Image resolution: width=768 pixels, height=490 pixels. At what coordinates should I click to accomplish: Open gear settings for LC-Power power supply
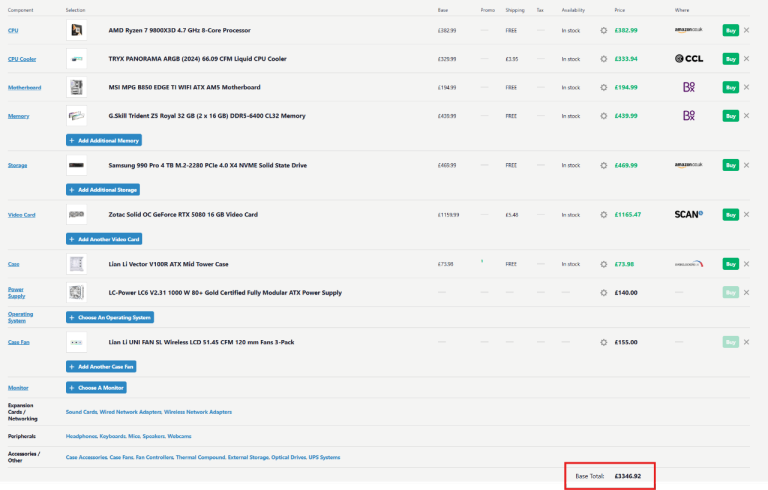603,292
